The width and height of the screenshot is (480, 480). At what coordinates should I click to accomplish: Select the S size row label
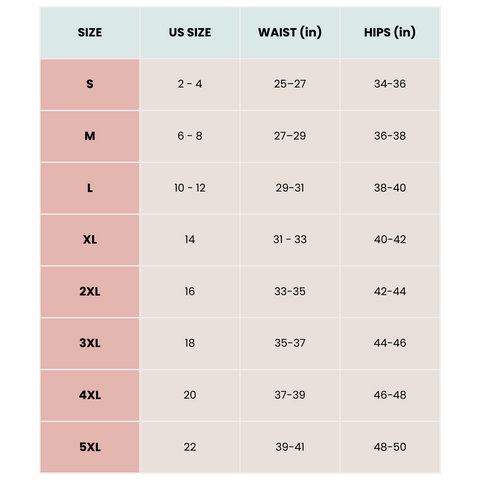pos(90,85)
